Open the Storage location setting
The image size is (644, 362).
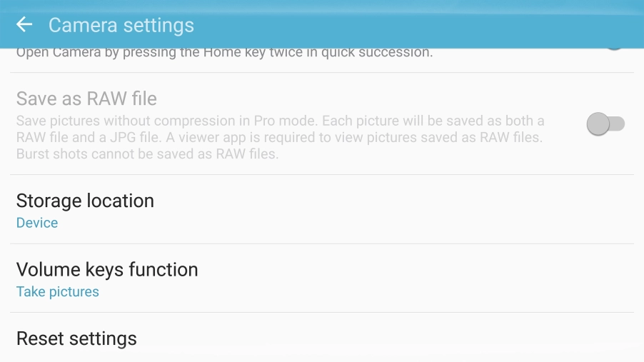(85, 201)
